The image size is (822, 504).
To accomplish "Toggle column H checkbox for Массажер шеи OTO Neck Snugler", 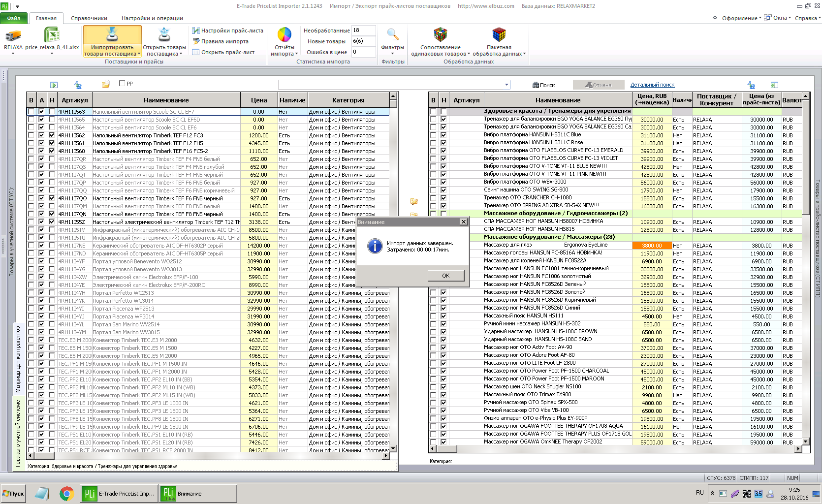I will (443, 387).
